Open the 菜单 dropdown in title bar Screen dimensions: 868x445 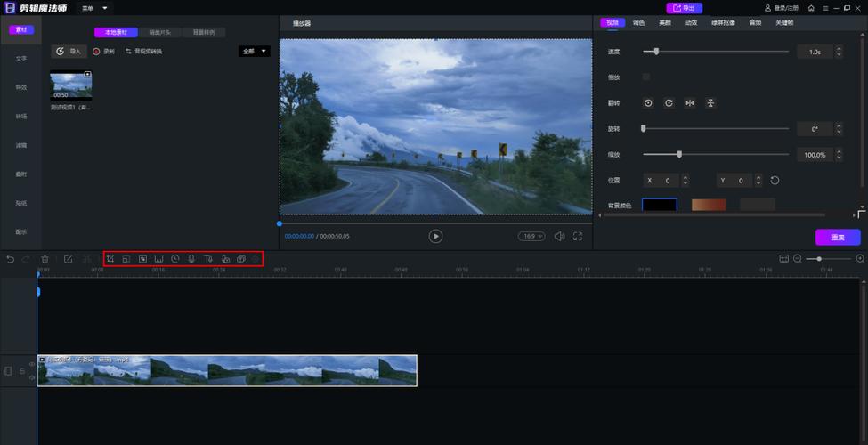coord(93,8)
